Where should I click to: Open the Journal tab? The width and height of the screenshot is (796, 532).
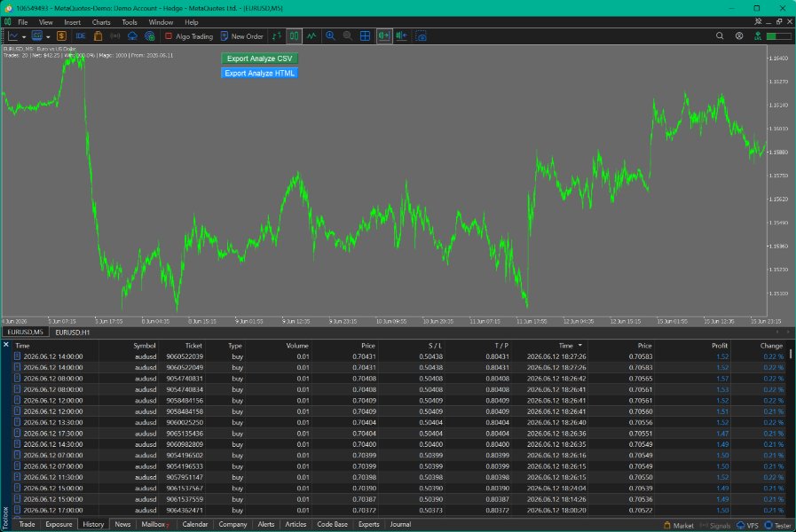coord(400,524)
